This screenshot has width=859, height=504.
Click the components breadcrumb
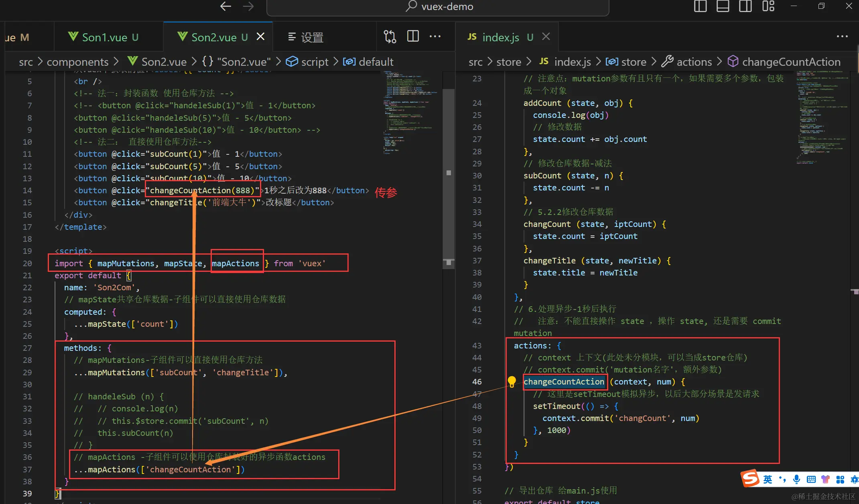pos(77,62)
